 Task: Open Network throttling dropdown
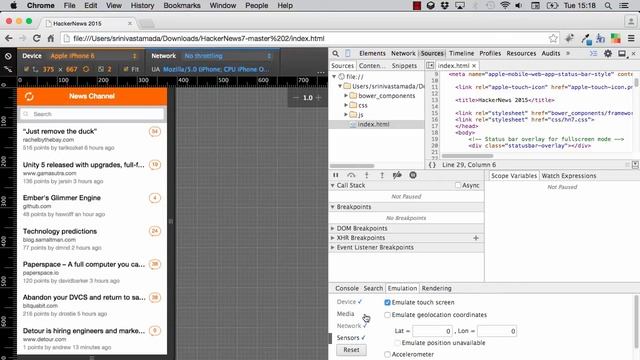click(228, 56)
